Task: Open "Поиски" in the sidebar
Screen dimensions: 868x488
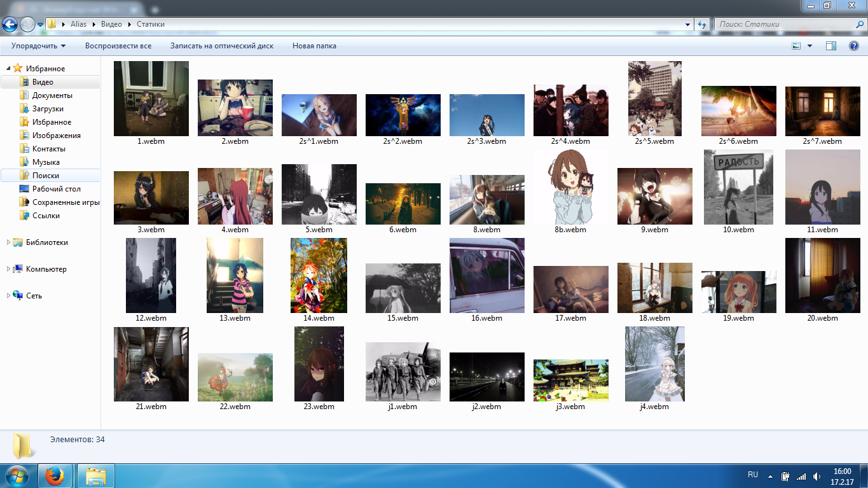Action: click(50, 176)
